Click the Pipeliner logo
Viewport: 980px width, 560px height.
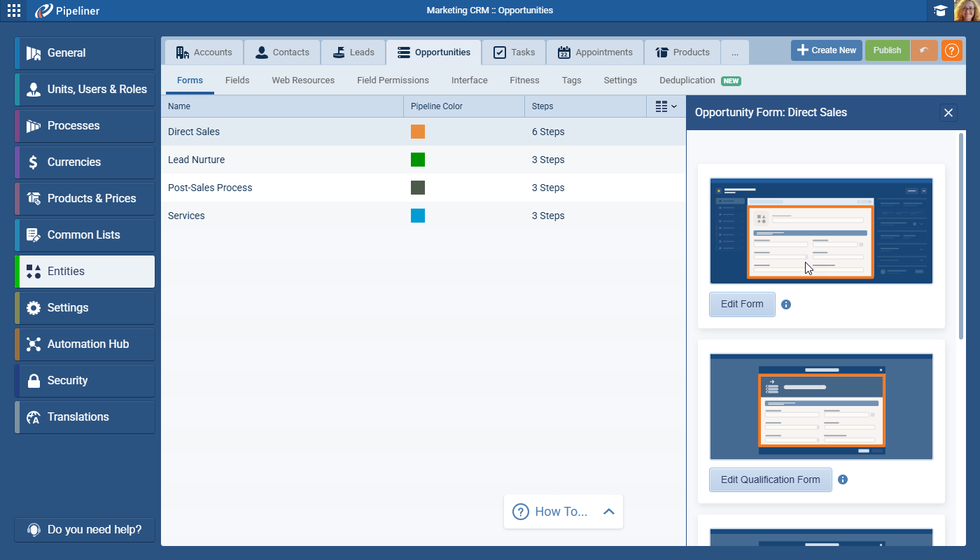[x=69, y=10]
